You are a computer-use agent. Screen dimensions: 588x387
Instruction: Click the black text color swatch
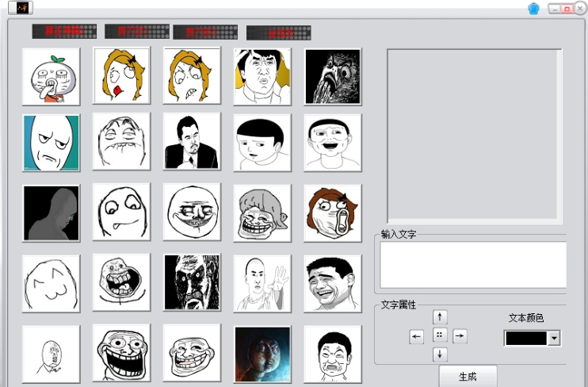point(525,339)
